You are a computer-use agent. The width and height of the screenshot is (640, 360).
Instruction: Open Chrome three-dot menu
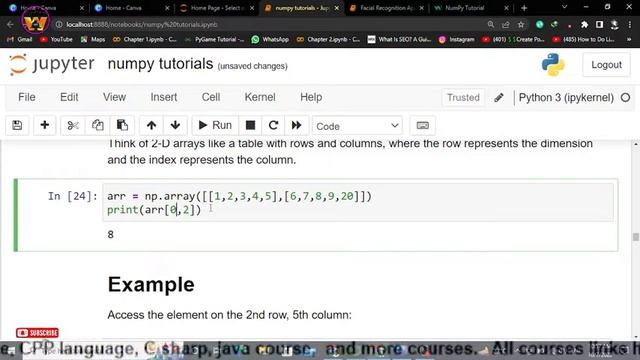629,24
